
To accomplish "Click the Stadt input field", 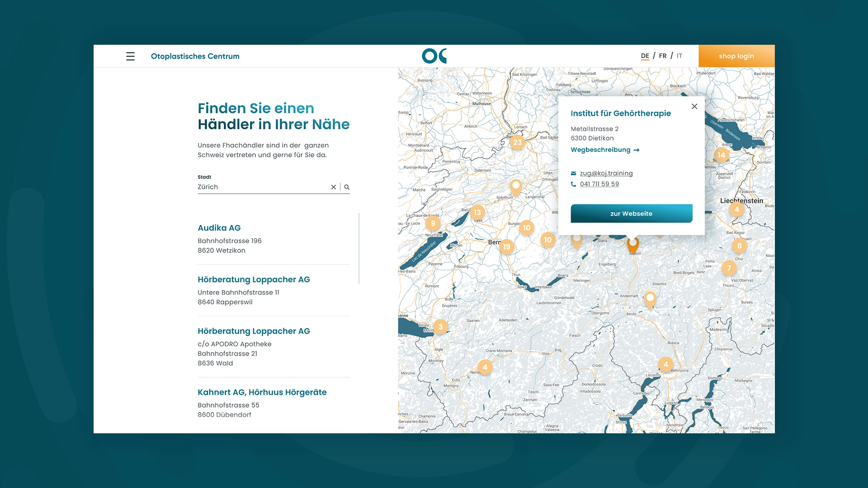I will pos(262,187).
